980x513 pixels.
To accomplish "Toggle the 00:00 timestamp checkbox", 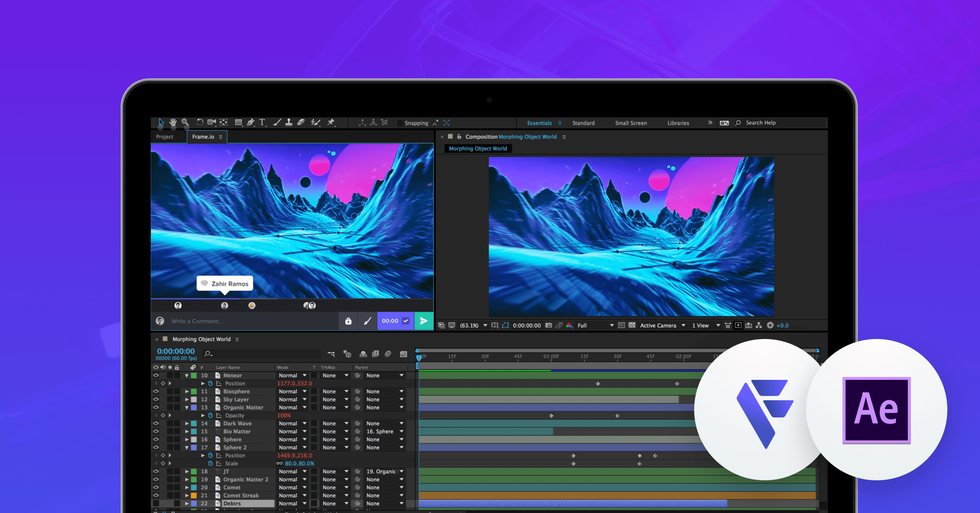I will [x=406, y=321].
